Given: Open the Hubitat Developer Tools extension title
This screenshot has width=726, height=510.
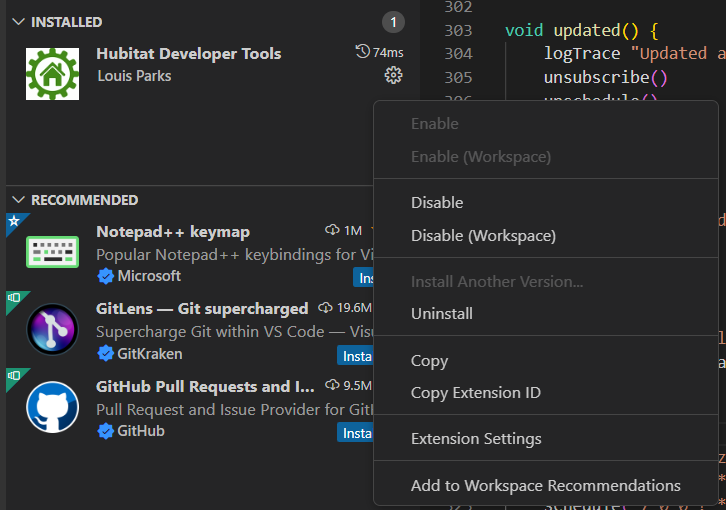Looking at the screenshot, I should 188,54.
